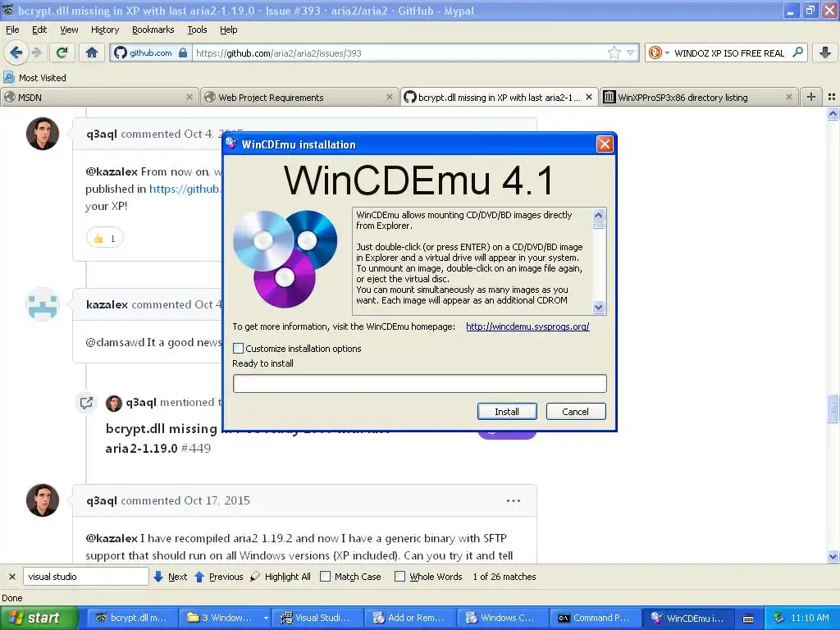This screenshot has width=840, height=630.
Task: Close the WinXPProSP3x86 directory listing tab
Action: pos(788,97)
